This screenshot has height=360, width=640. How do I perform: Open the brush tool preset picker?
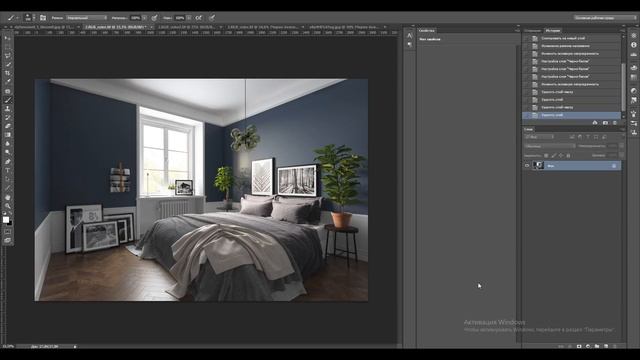point(12,18)
